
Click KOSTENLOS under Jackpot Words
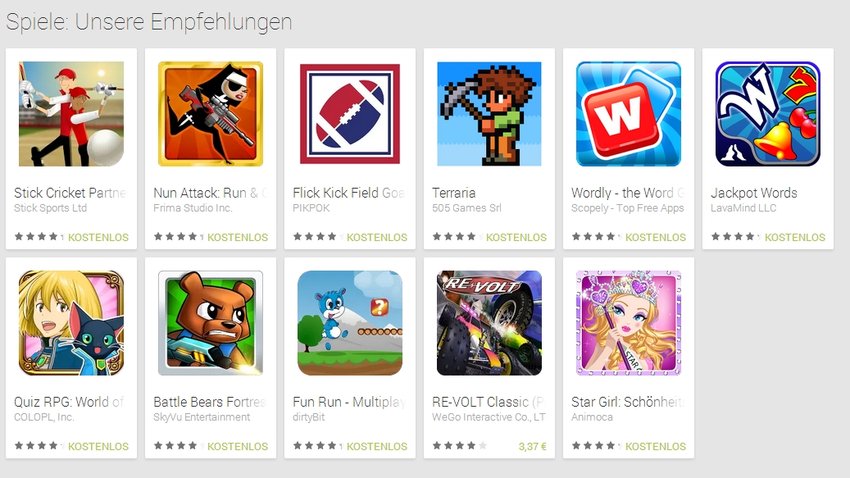795,237
